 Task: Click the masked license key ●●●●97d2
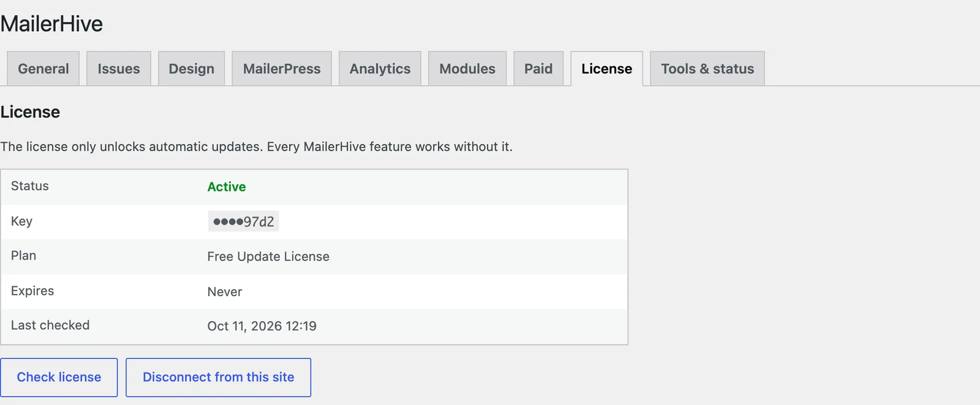(244, 221)
